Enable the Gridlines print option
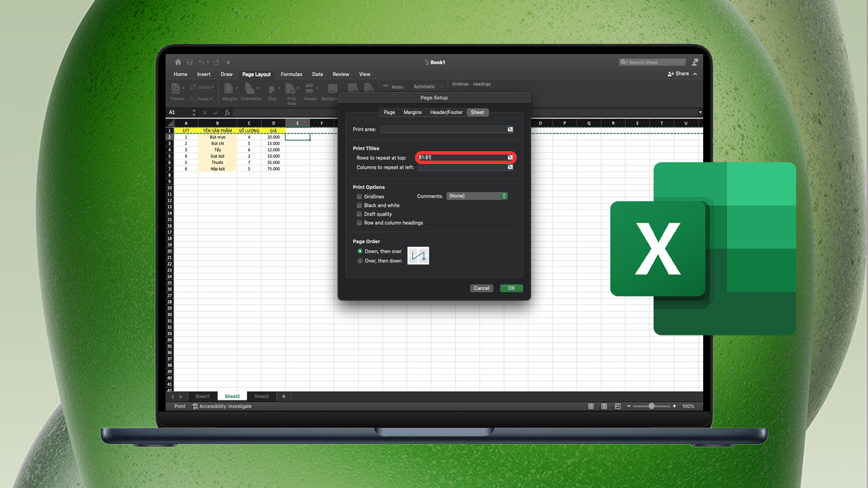 point(359,196)
